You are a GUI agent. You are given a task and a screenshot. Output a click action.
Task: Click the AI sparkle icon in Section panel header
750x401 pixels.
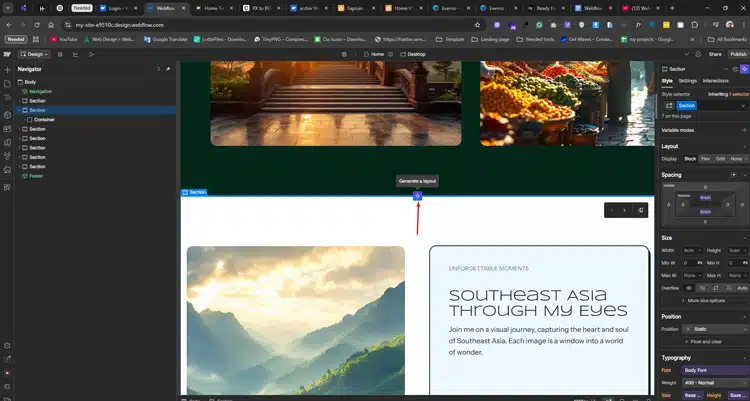point(744,69)
